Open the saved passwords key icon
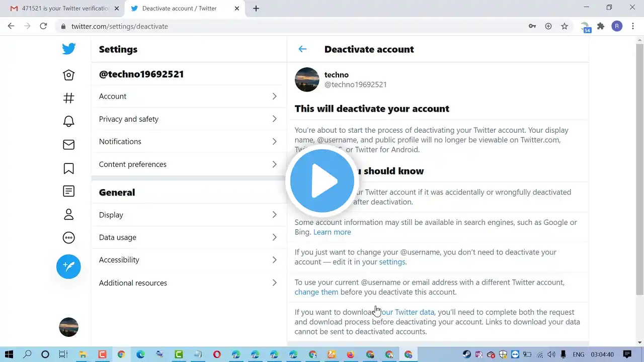 click(532, 26)
